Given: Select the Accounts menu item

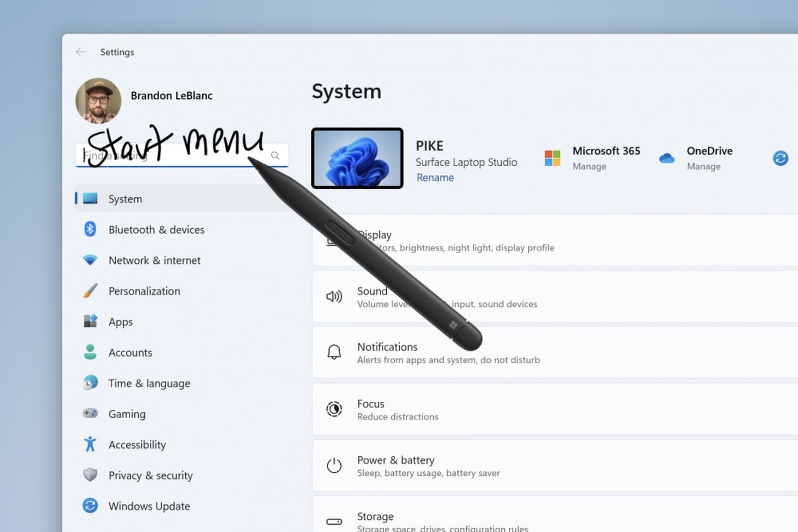Looking at the screenshot, I should click(130, 352).
